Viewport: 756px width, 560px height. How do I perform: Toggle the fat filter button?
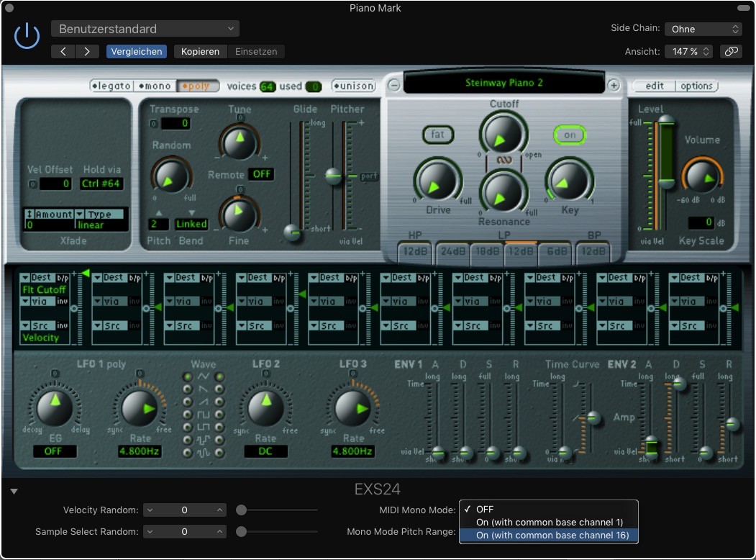tap(438, 135)
